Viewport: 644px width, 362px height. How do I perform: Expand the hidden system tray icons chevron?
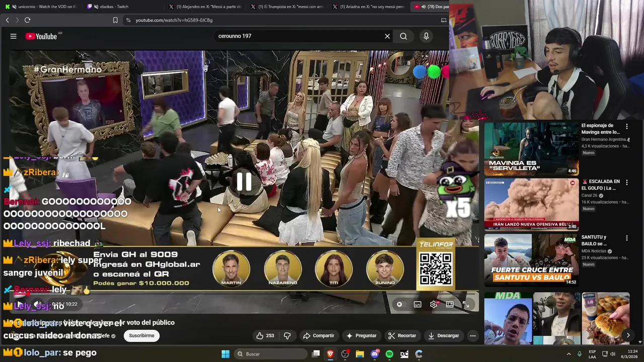pos(569,354)
